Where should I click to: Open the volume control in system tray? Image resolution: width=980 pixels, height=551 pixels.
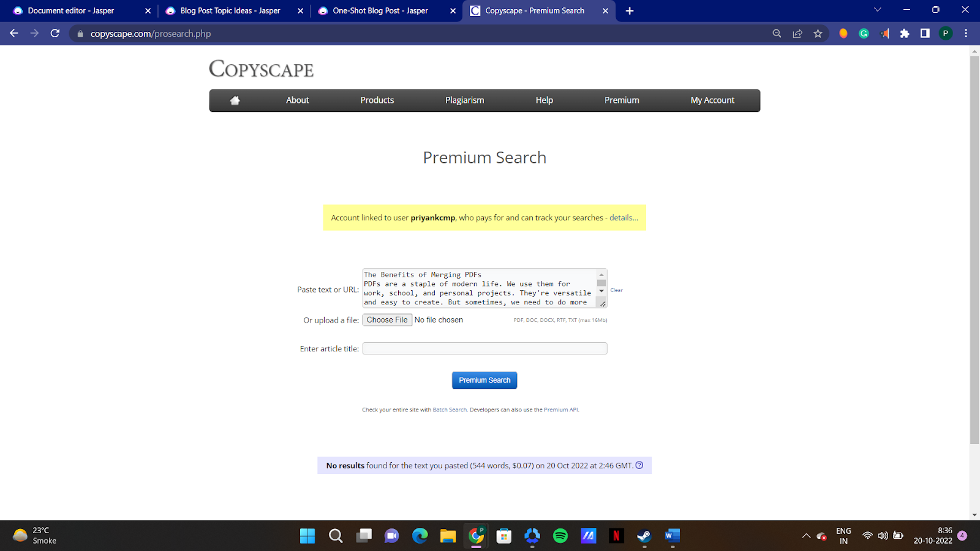(883, 536)
